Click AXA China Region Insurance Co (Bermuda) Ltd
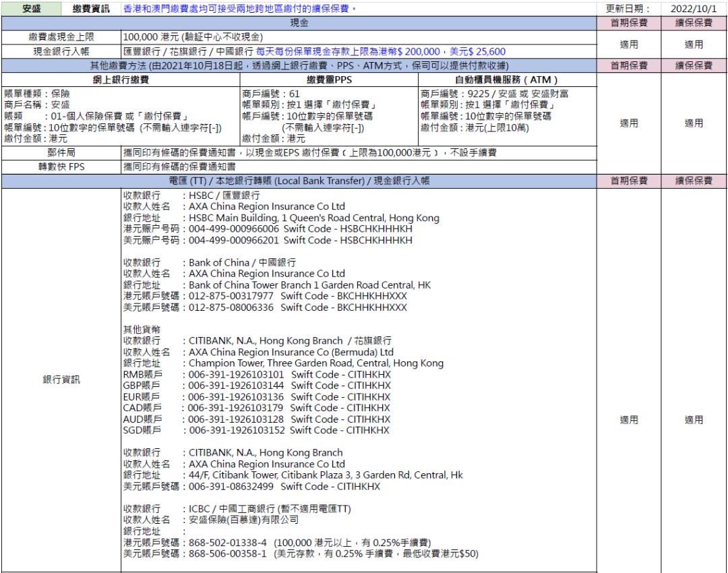The height and width of the screenshot is (573, 728). tap(291, 352)
